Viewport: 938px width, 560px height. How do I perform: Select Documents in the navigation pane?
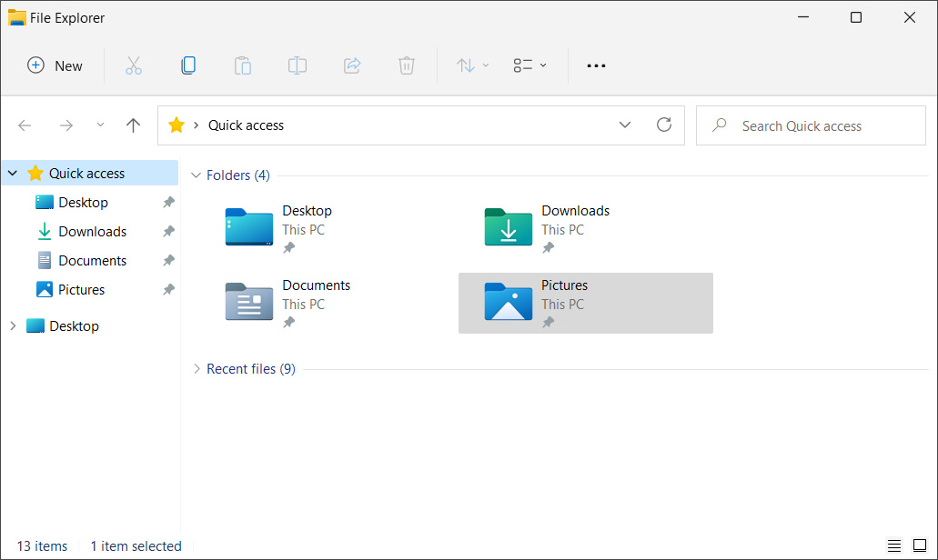(92, 261)
